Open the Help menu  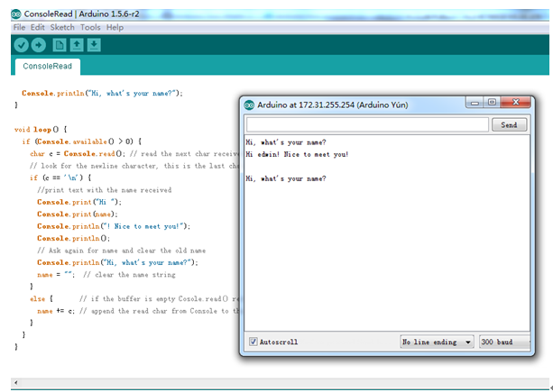[x=115, y=27]
